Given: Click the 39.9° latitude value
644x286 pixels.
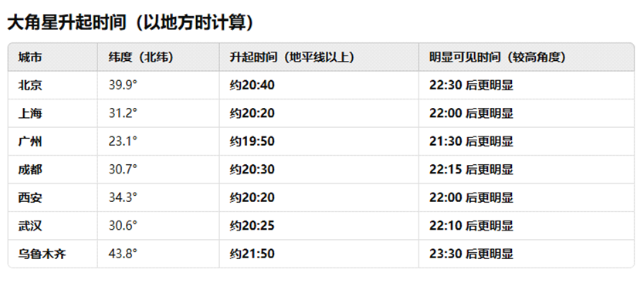Looking at the screenshot, I should pos(123,86).
